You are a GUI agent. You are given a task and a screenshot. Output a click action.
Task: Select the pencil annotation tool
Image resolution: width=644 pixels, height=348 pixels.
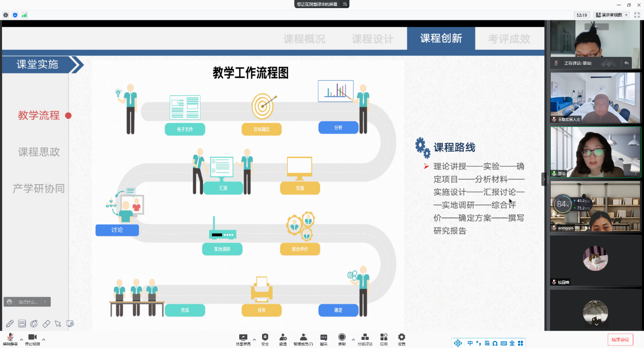click(x=10, y=324)
